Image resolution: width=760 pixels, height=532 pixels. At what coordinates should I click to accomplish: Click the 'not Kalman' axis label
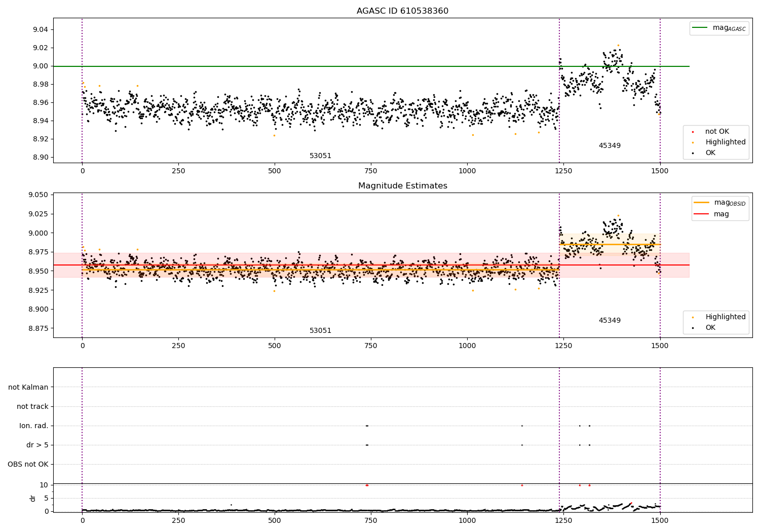point(28,388)
